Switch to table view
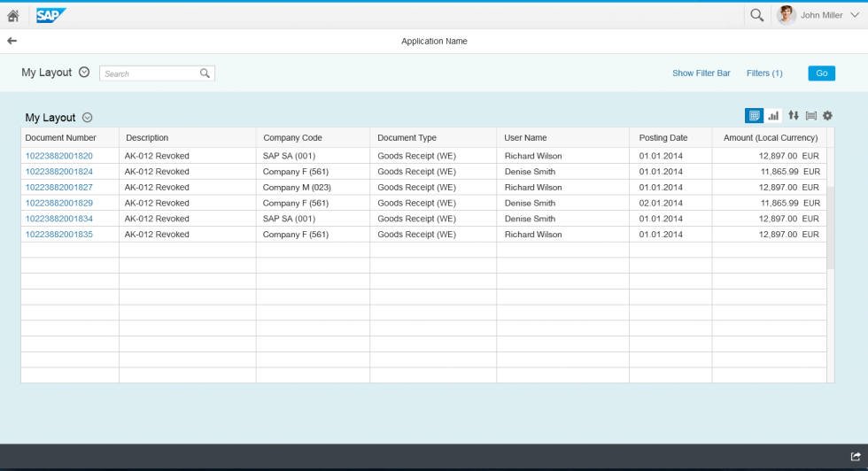 (x=754, y=116)
